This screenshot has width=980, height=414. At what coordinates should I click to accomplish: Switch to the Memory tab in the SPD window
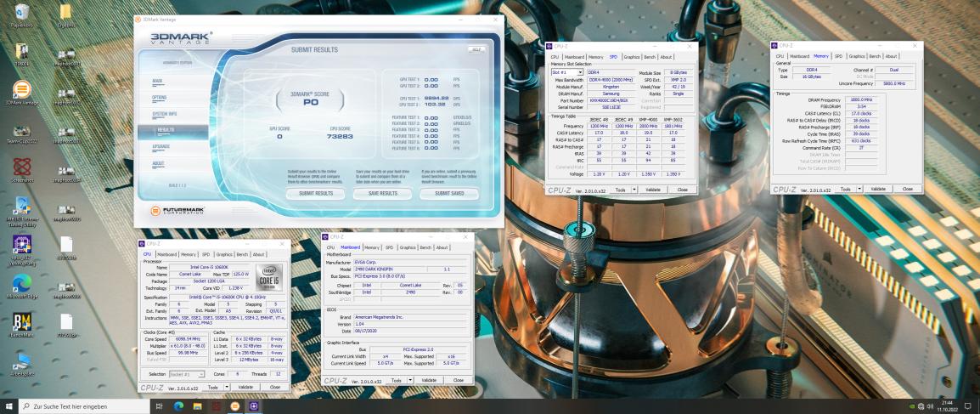(x=595, y=57)
